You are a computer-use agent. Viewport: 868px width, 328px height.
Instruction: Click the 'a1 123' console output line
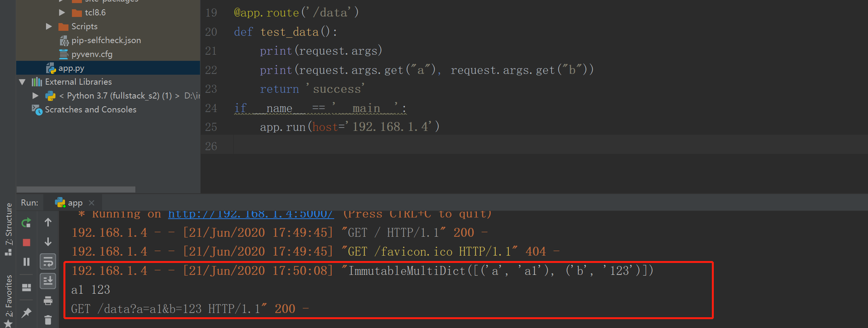point(91,290)
